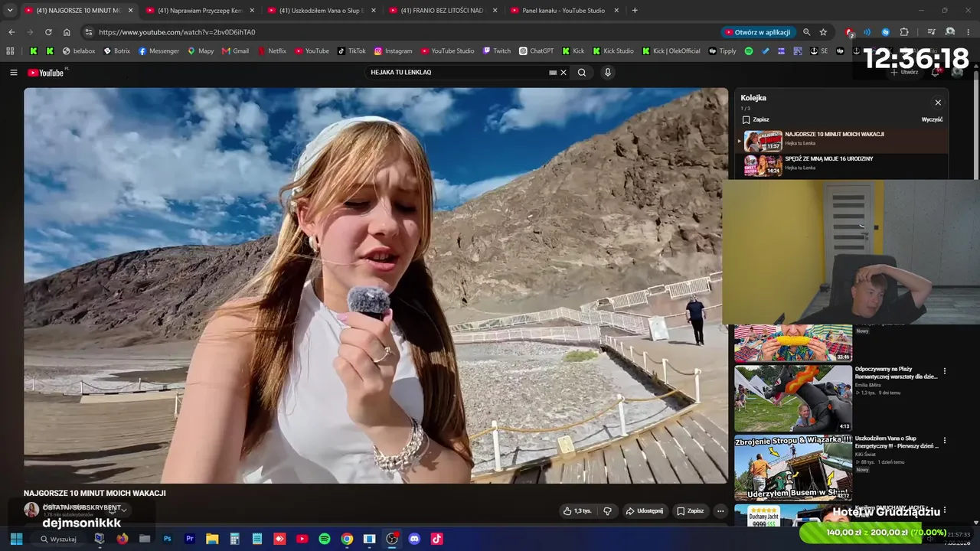Close the Kolejka queue panel
Image resolution: width=980 pixels, height=551 pixels.
938,103
